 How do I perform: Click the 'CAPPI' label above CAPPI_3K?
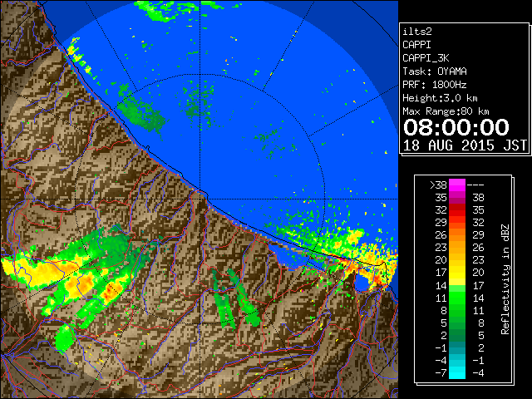click(x=417, y=45)
